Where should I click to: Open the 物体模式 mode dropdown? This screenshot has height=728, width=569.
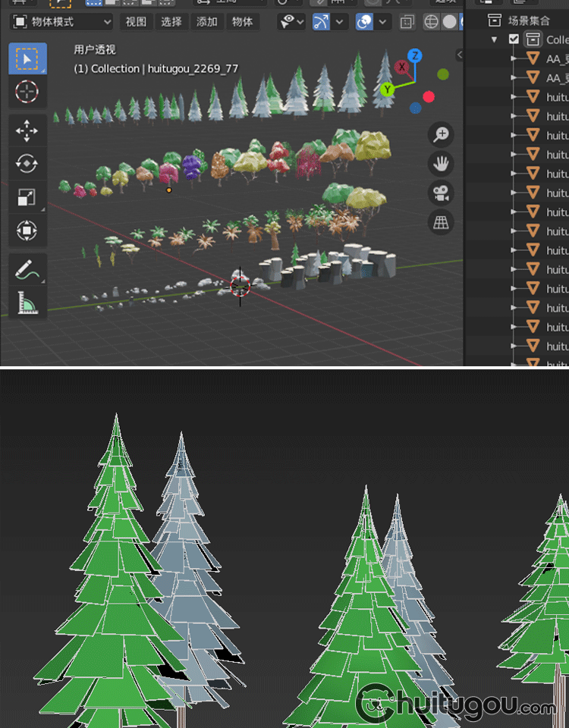pos(62,22)
